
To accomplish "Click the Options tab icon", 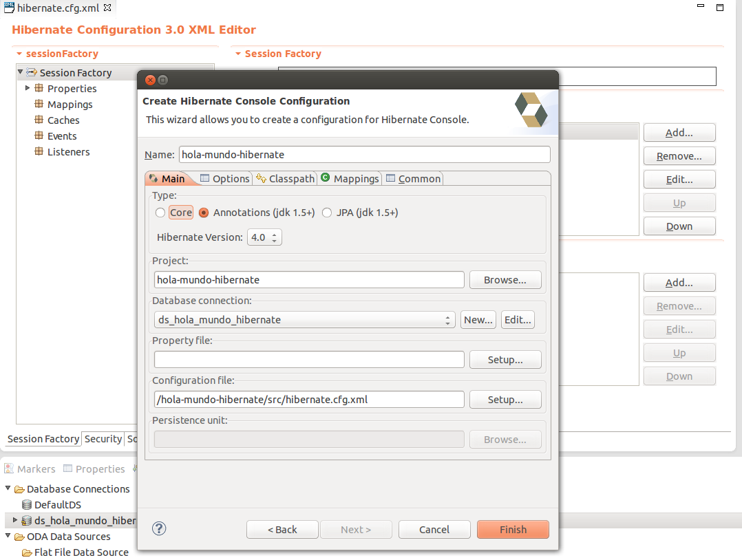I will pos(204,177).
